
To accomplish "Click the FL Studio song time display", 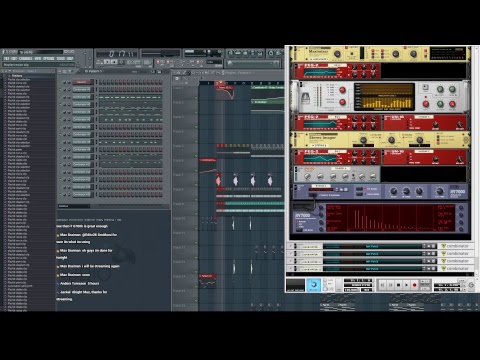I will (116, 54).
